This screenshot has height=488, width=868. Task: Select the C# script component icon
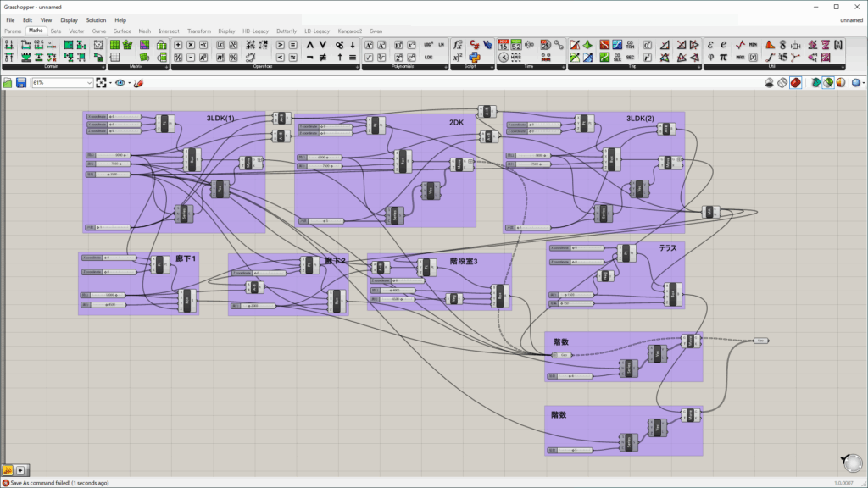point(476,44)
